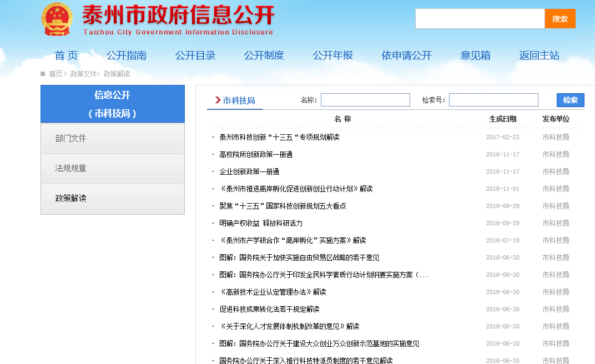Click 返回主站 to return to main site
The width and height of the screenshot is (595, 364).
tap(539, 55)
